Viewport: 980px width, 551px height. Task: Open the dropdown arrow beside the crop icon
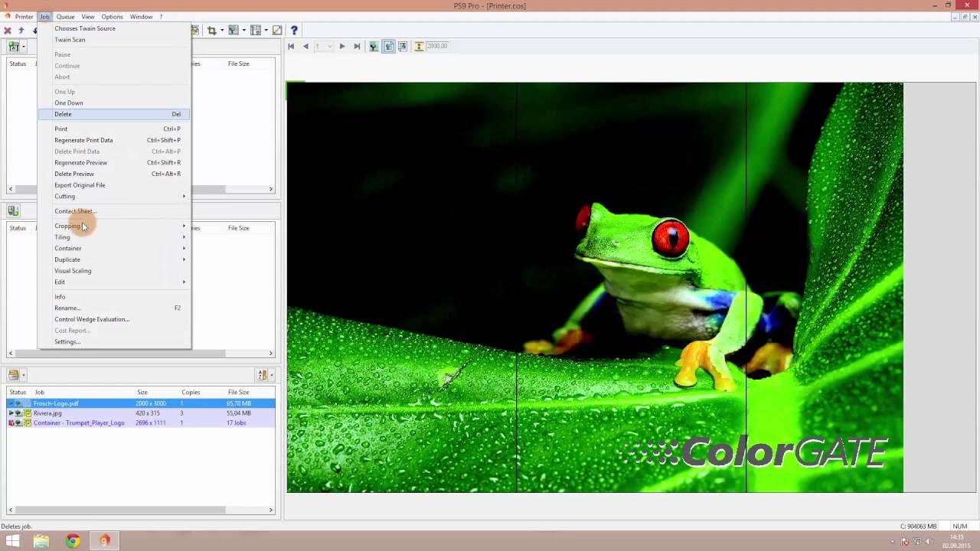[222, 31]
